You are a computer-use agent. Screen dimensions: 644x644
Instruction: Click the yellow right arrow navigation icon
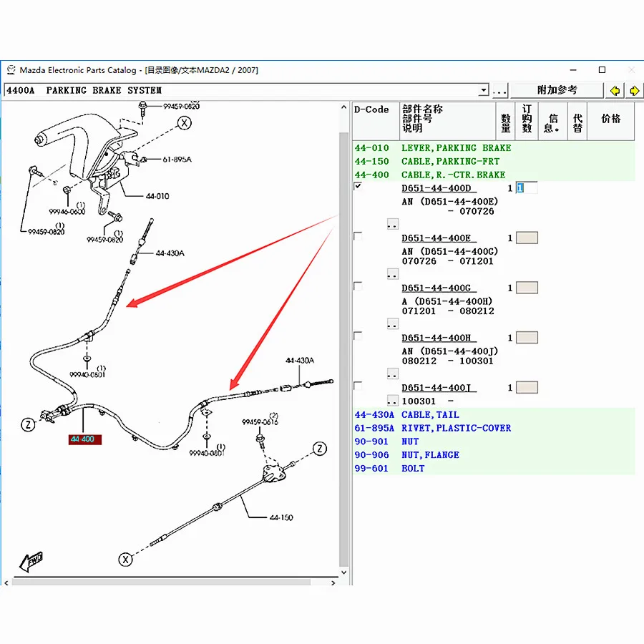click(634, 90)
